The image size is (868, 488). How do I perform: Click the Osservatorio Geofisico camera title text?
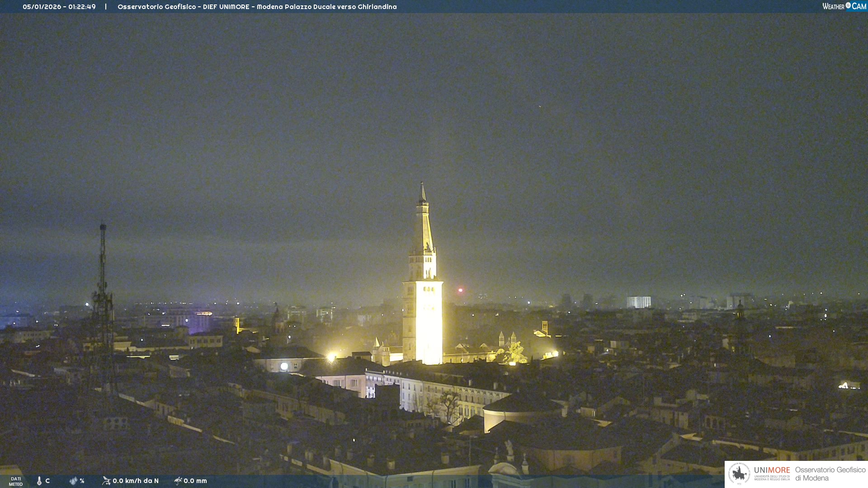(x=257, y=7)
